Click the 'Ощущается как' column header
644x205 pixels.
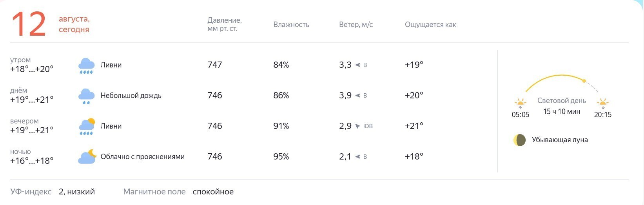pos(430,25)
